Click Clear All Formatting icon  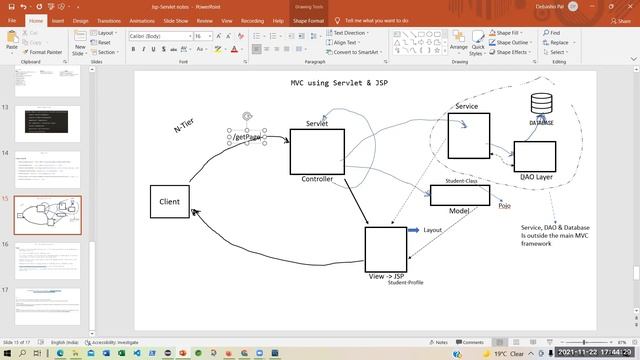point(241,36)
